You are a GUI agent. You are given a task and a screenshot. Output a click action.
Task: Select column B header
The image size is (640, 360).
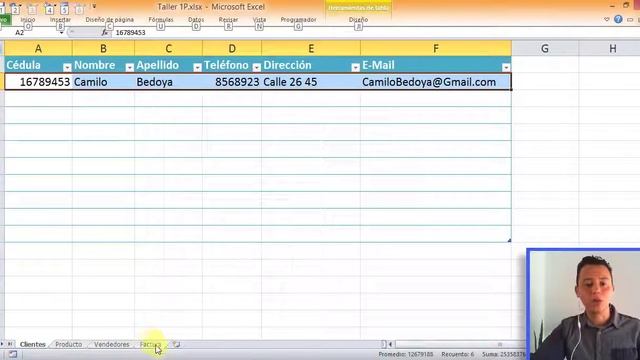103,49
